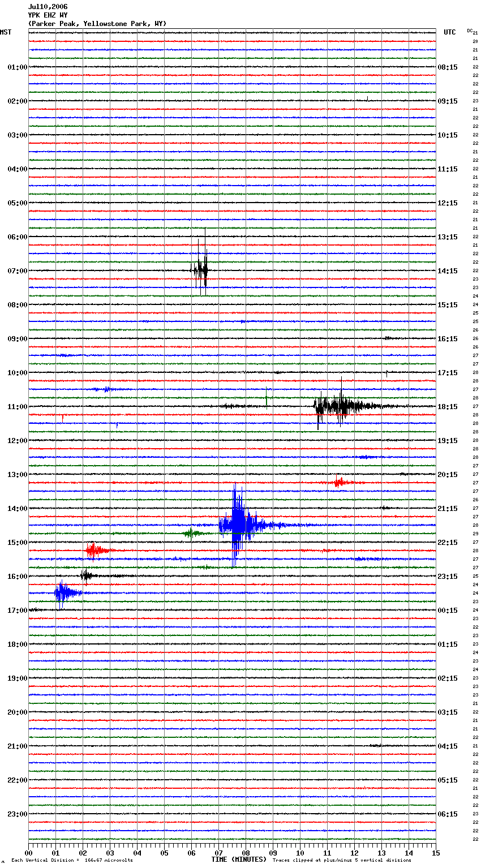Select the 10:00 MST time label
The image size is (481, 868).
[x=18, y=373]
